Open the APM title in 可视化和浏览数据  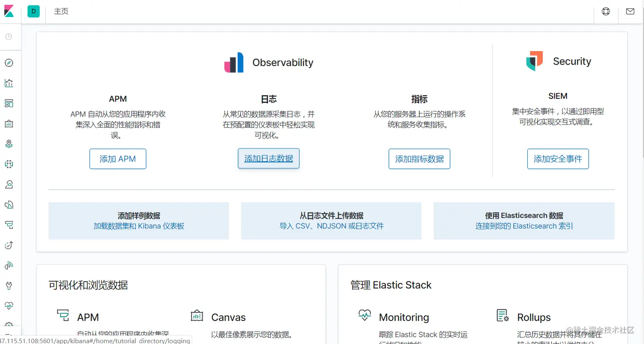pos(88,317)
